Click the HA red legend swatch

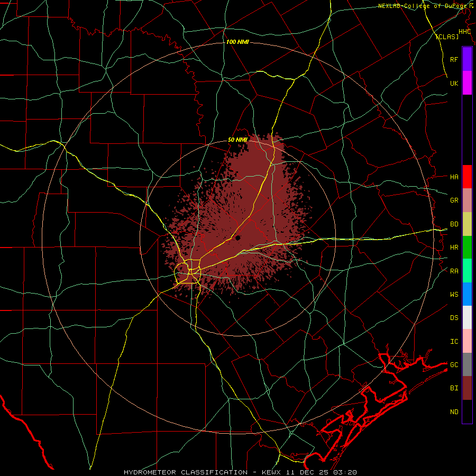[x=467, y=177]
